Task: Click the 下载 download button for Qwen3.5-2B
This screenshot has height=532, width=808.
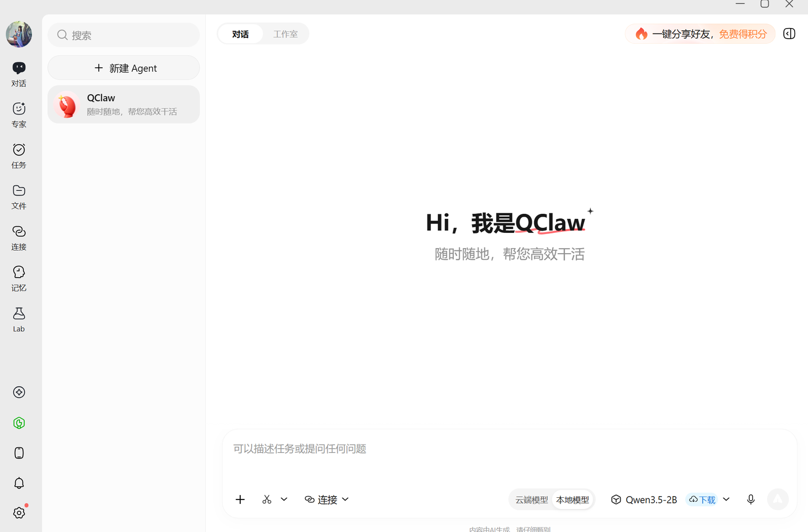Action: pyautogui.click(x=702, y=499)
